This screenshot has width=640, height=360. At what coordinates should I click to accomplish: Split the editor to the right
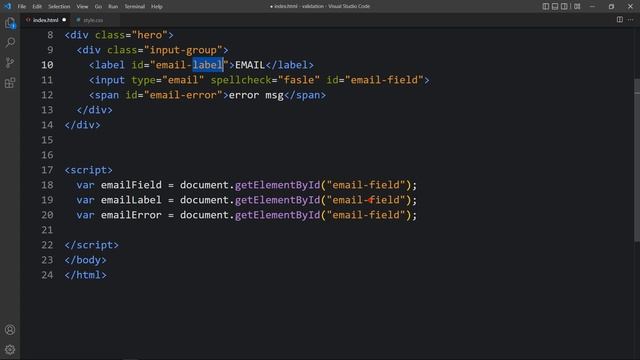click(x=620, y=20)
